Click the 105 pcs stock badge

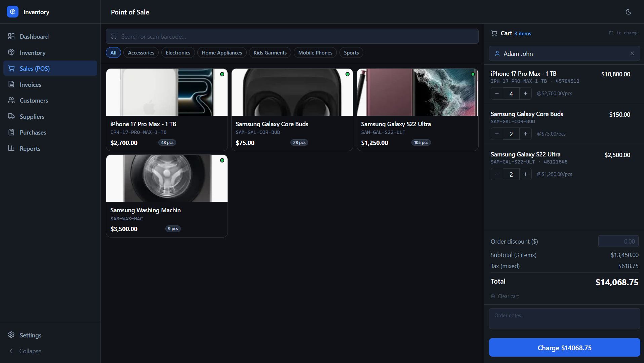[x=421, y=143]
